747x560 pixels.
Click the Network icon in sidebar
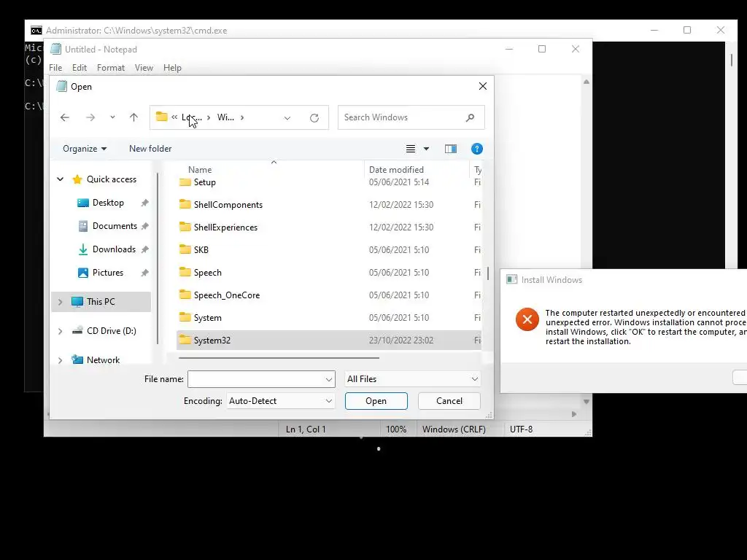[x=77, y=359]
